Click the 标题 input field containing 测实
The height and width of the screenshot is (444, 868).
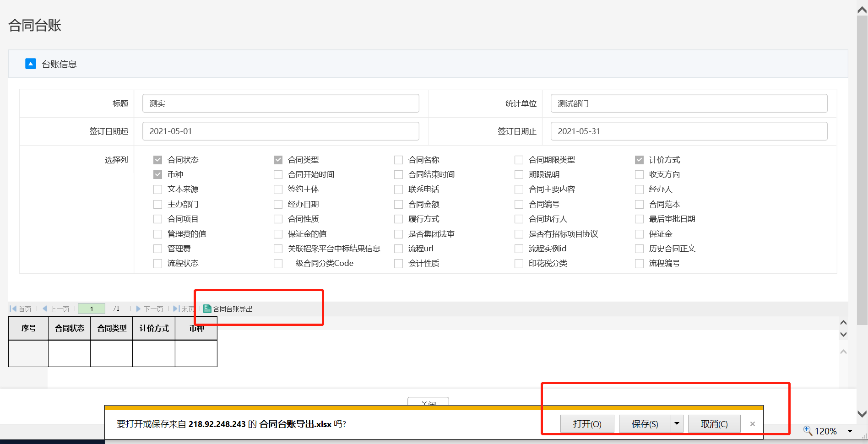(x=281, y=103)
